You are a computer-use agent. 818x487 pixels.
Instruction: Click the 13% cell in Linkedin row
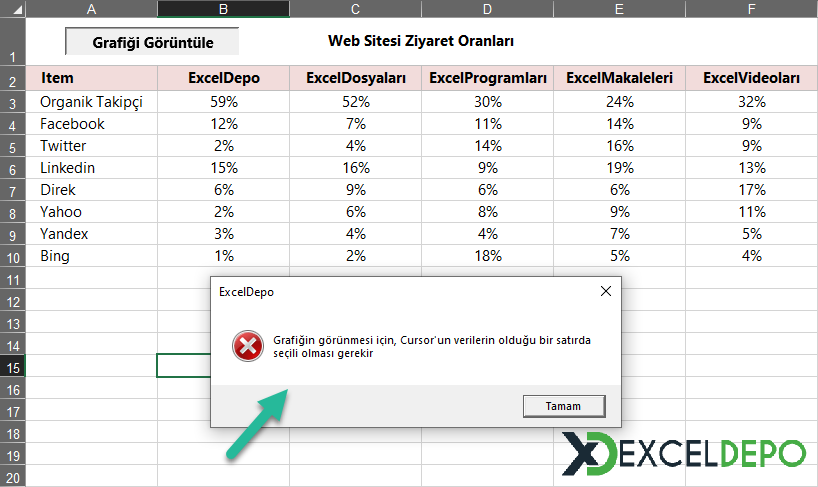coord(751,168)
